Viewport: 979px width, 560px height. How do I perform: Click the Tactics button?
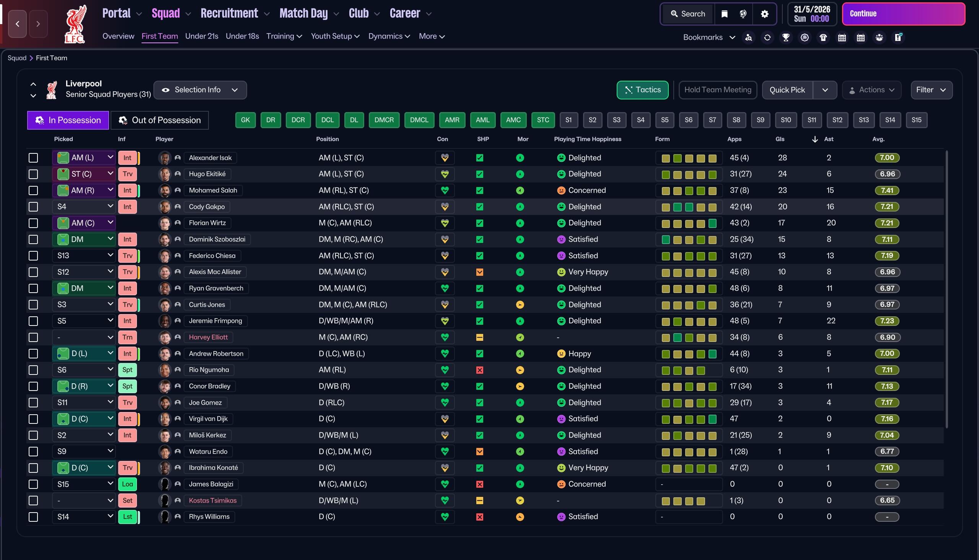click(x=642, y=90)
